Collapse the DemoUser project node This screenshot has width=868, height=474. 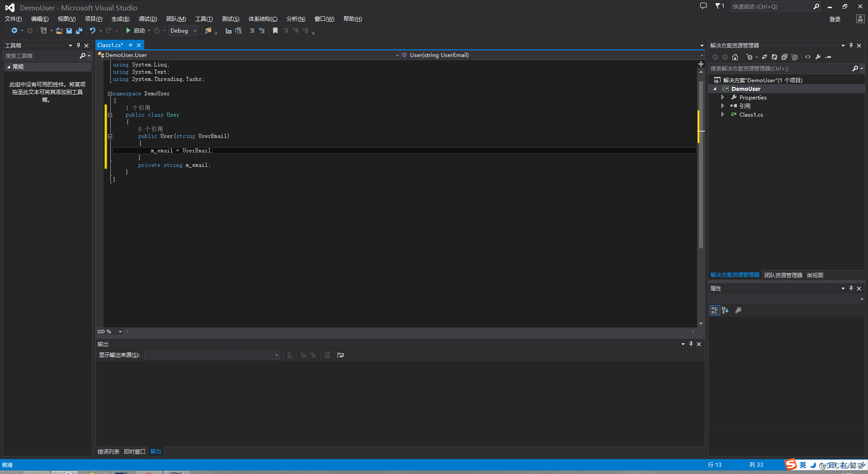point(715,89)
